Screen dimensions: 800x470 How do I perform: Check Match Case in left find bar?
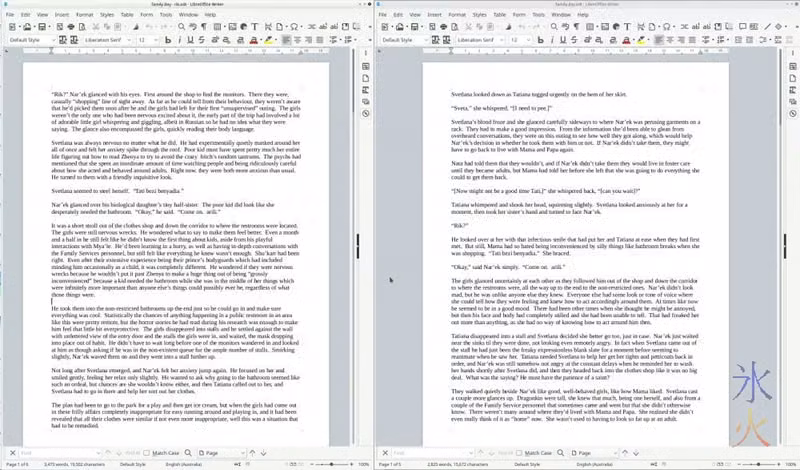(161, 453)
